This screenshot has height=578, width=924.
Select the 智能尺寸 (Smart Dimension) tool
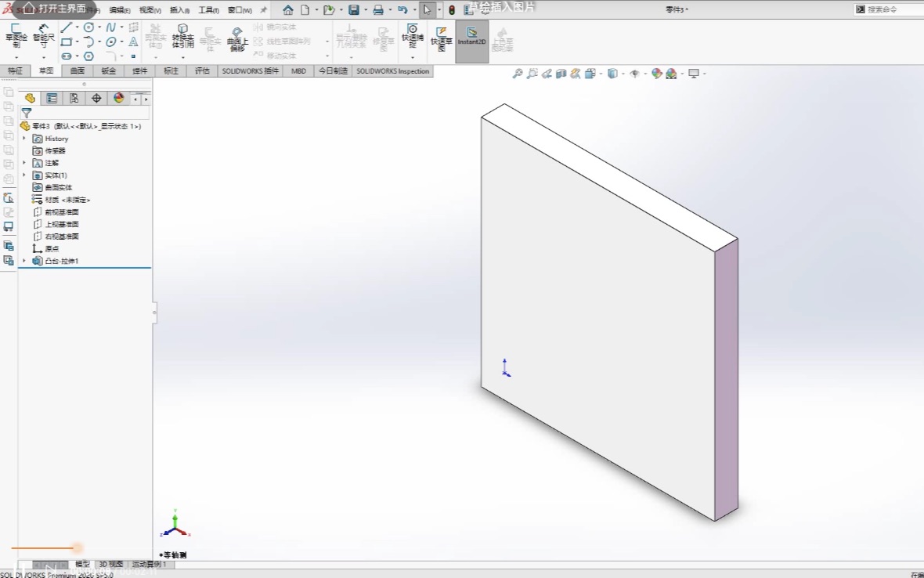pos(43,35)
